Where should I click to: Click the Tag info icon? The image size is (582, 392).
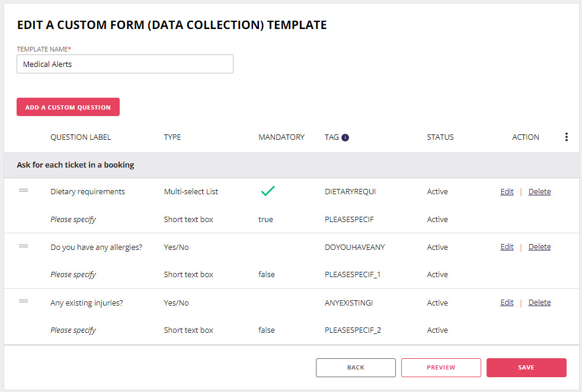coord(346,137)
